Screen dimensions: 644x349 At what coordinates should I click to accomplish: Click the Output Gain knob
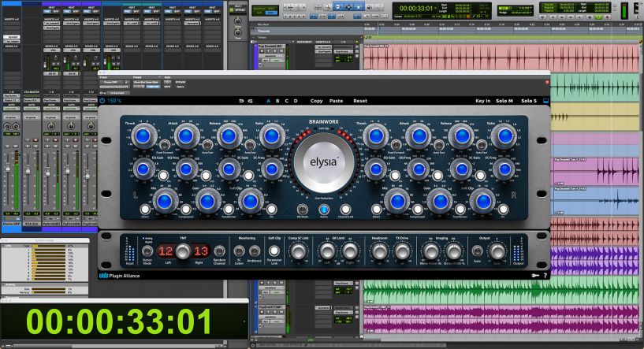497,251
